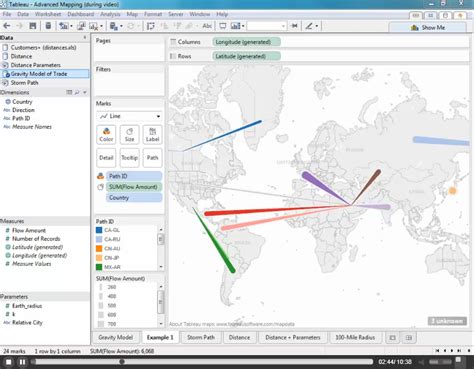
Task: Click the CA-GL blue color swatch
Action: [x=99, y=230]
